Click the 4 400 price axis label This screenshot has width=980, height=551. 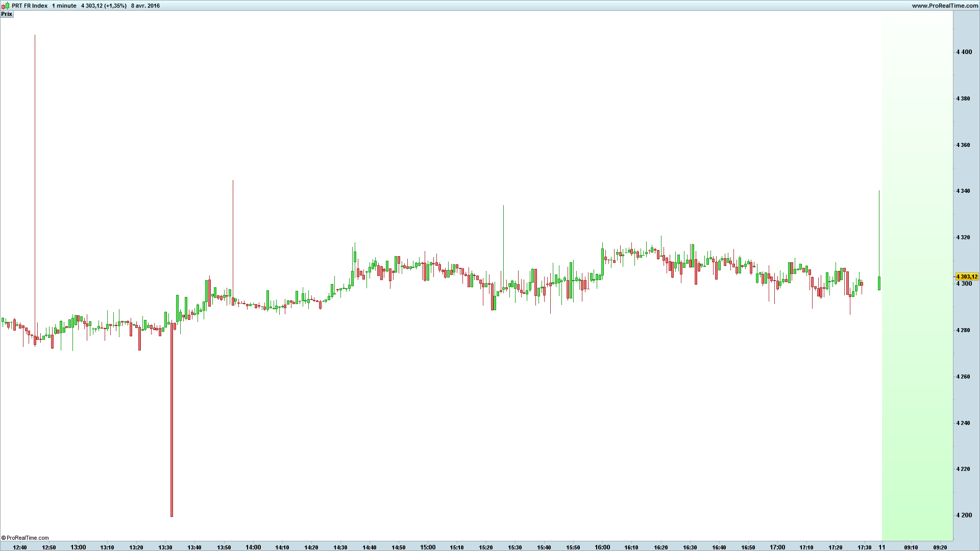(964, 52)
